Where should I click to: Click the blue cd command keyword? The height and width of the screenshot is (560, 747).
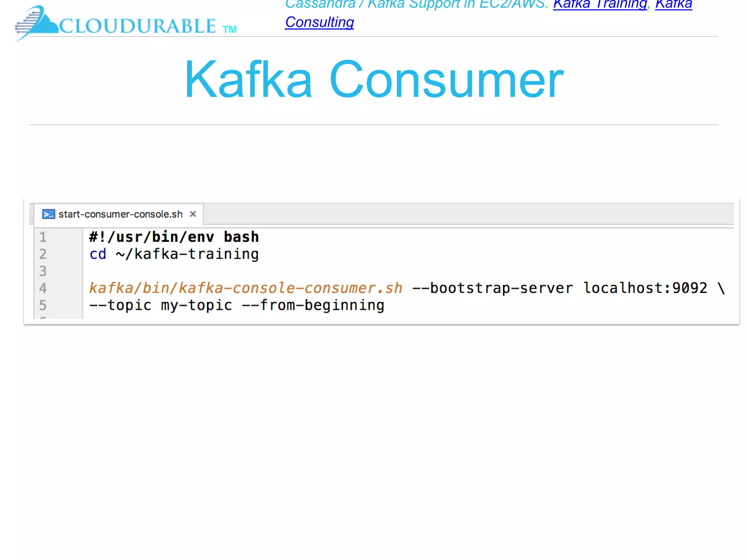tap(98, 254)
